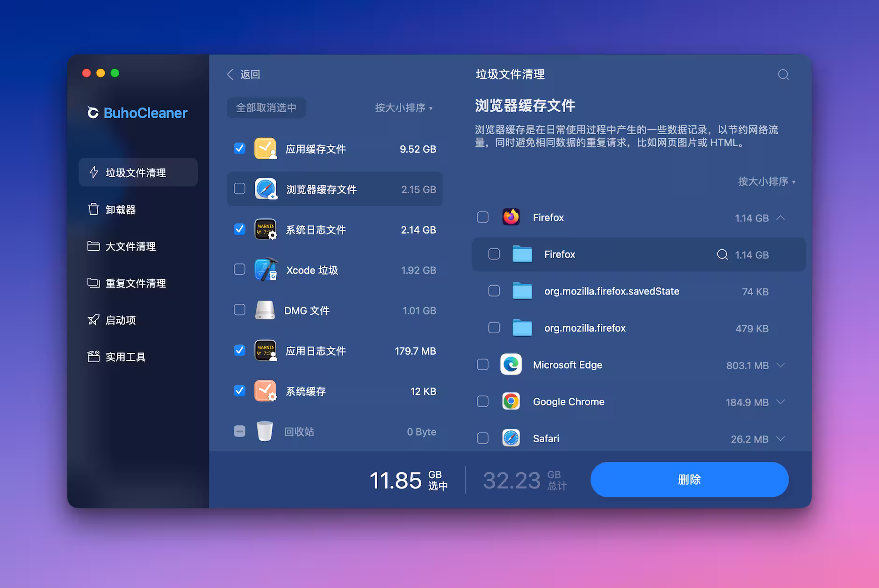
Task: Click the blue 删除 button
Action: (x=689, y=480)
